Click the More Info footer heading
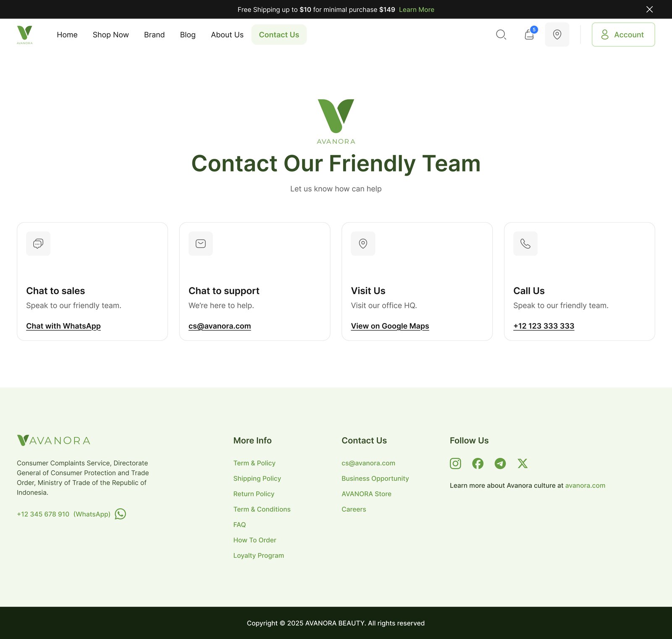672x639 pixels. [x=252, y=440]
